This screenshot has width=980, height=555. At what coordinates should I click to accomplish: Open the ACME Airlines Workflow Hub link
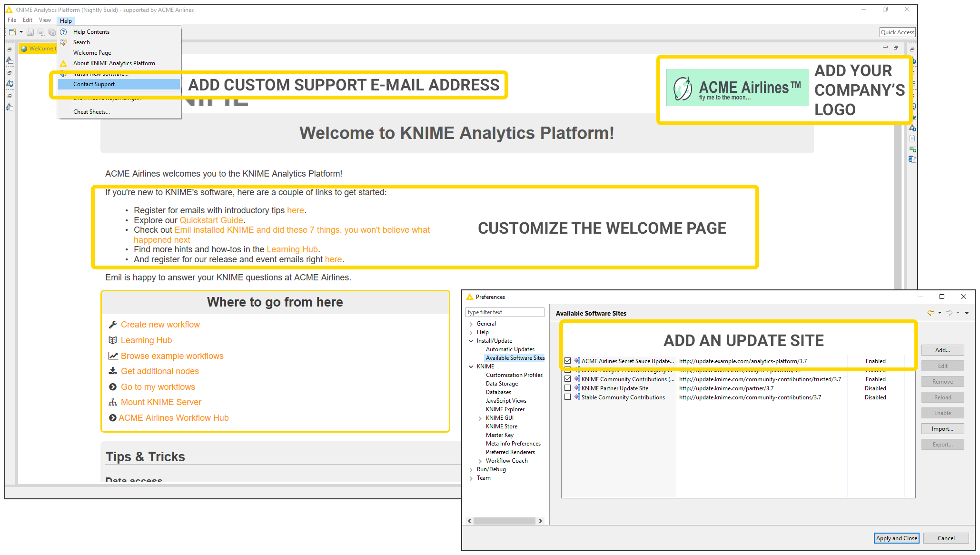174,418
